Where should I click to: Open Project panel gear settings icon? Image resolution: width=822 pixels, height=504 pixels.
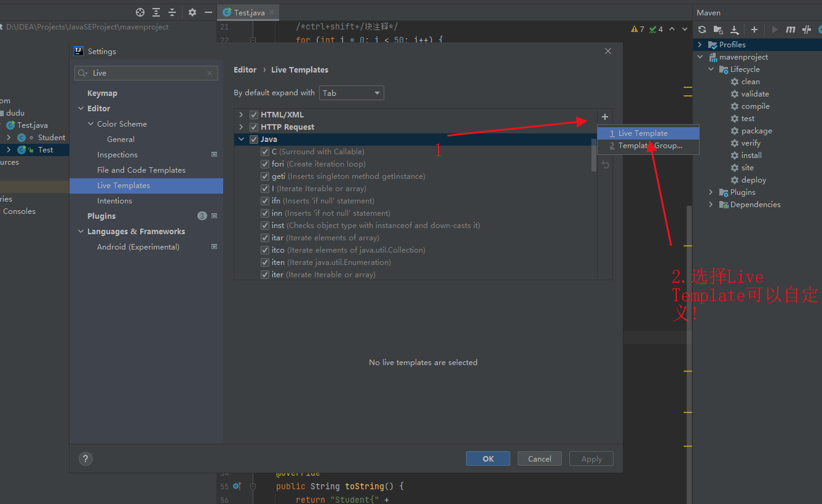(x=192, y=12)
